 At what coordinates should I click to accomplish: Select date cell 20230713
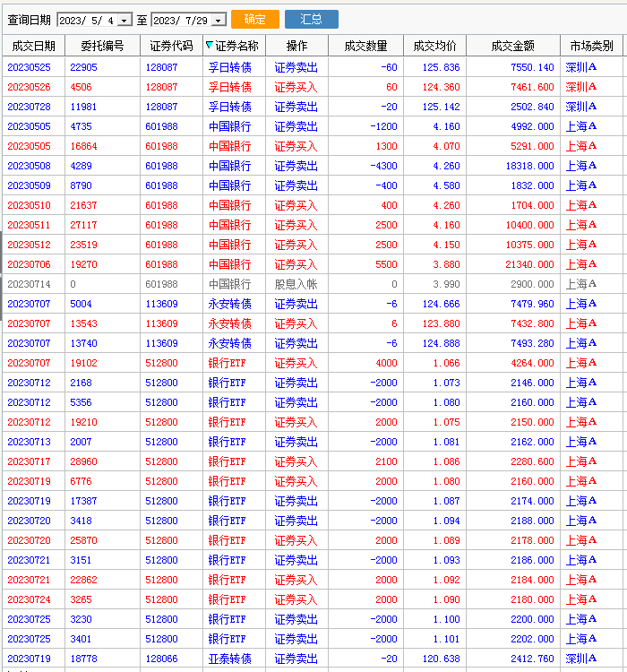pos(30,442)
